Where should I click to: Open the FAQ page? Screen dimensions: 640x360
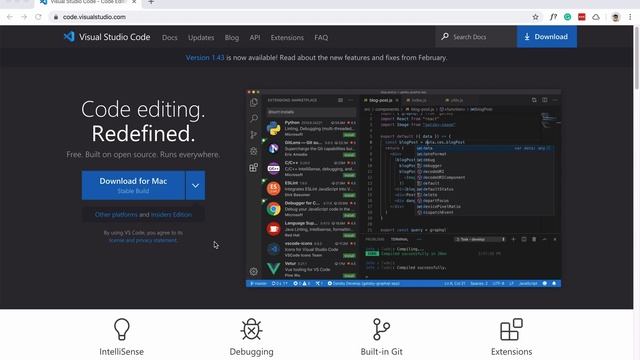321,38
